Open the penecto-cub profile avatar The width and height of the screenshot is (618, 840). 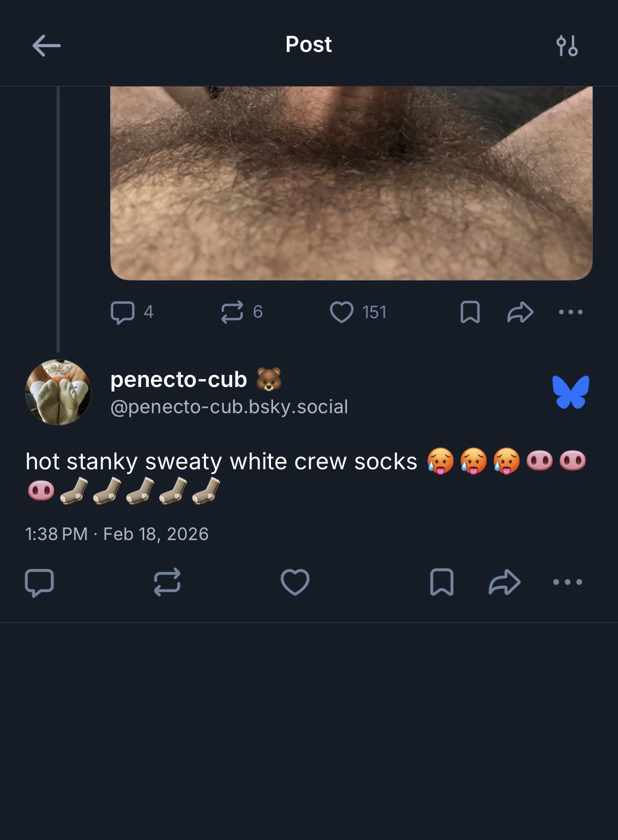(58, 392)
